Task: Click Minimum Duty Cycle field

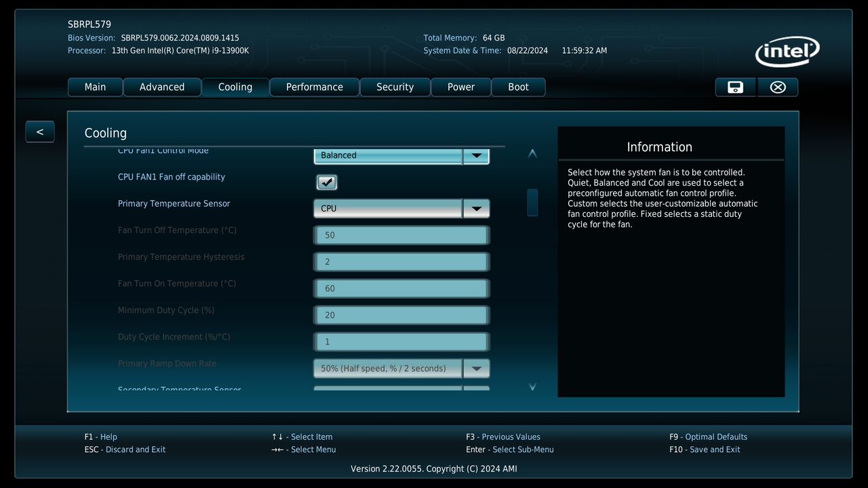Action: click(401, 315)
